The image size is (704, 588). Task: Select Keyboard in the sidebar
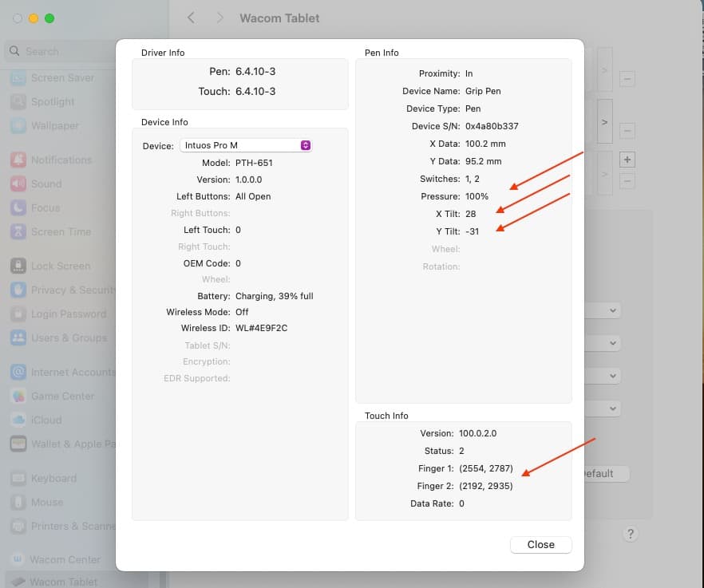[53, 478]
